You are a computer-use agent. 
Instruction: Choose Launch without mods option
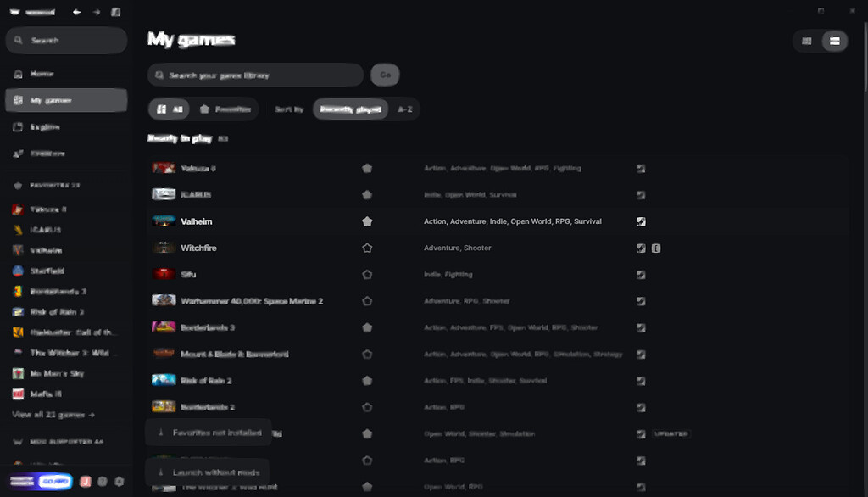(x=208, y=472)
